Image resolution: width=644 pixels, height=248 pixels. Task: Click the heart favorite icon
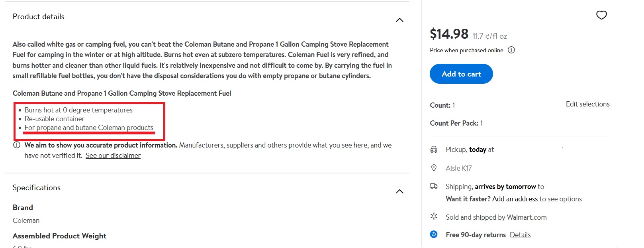(x=601, y=15)
